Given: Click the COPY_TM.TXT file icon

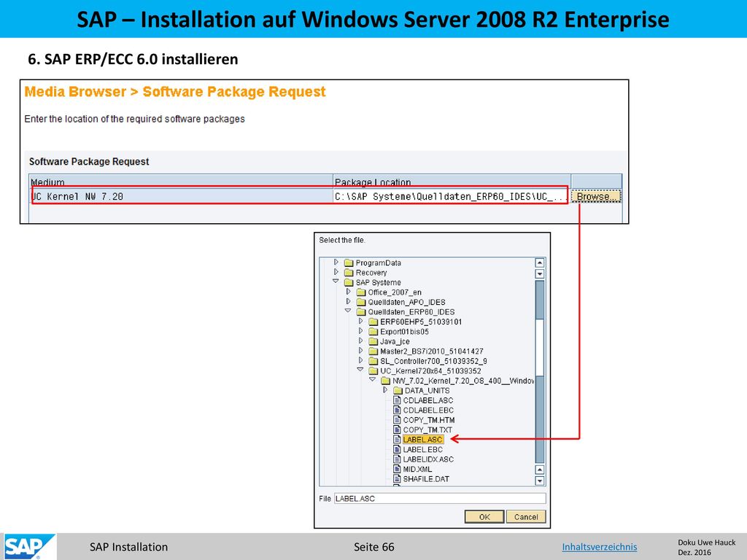Looking at the screenshot, I should [397, 429].
